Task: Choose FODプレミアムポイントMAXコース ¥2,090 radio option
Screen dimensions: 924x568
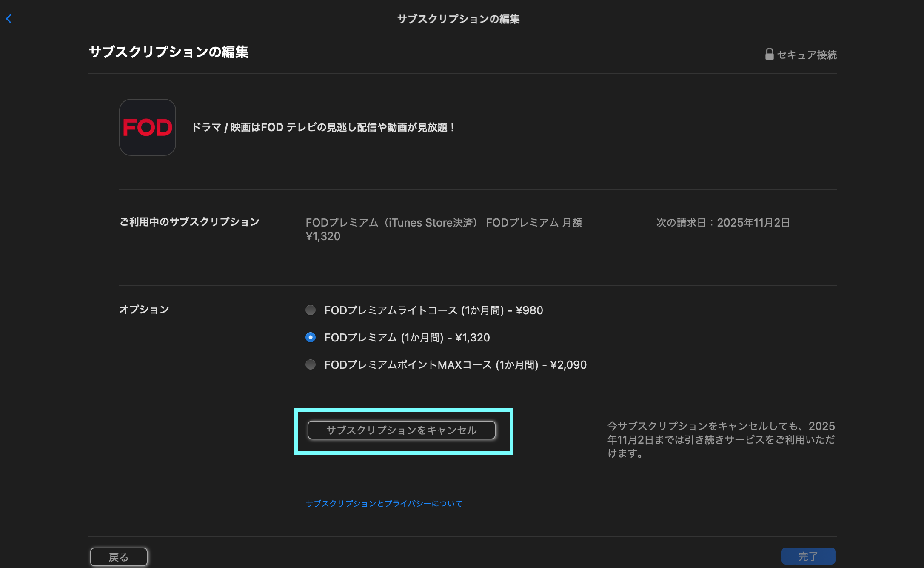Action: [311, 364]
